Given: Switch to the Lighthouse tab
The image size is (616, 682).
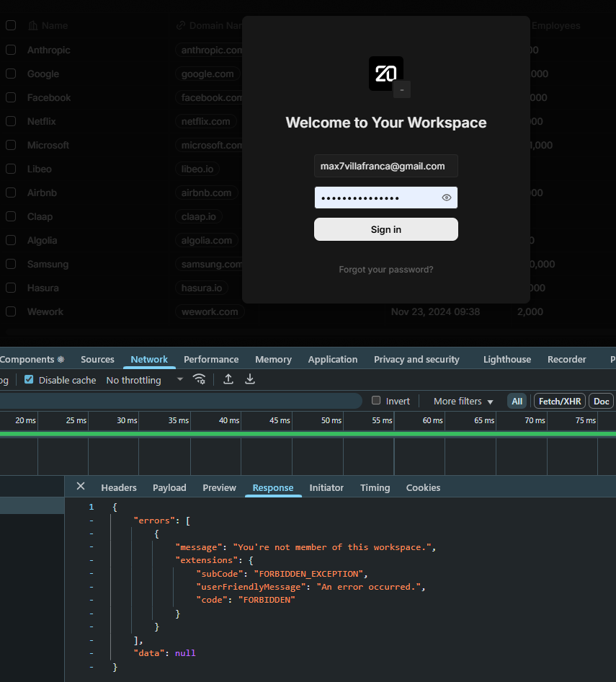Looking at the screenshot, I should (507, 359).
